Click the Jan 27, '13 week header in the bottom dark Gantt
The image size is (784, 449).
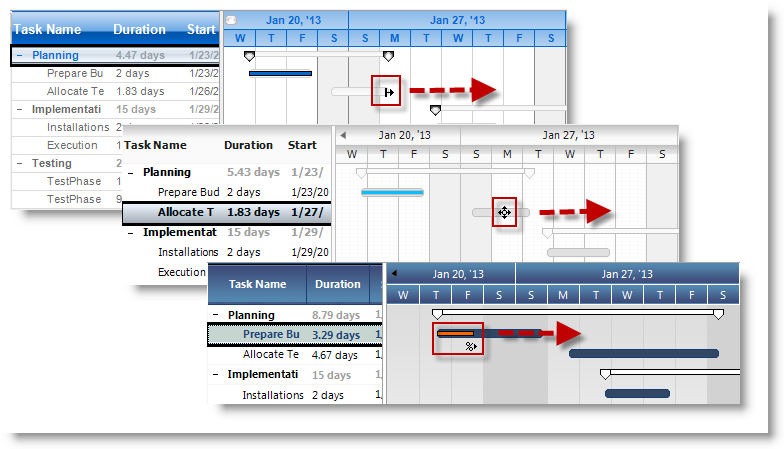627,274
